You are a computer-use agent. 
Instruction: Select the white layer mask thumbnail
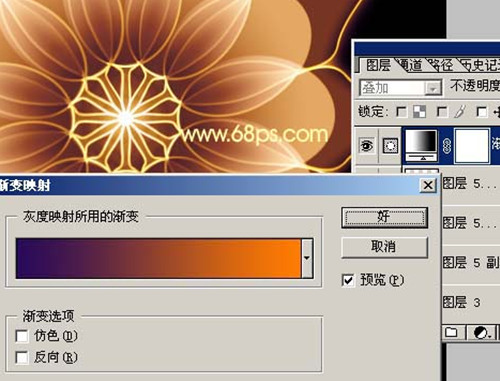pos(472,146)
